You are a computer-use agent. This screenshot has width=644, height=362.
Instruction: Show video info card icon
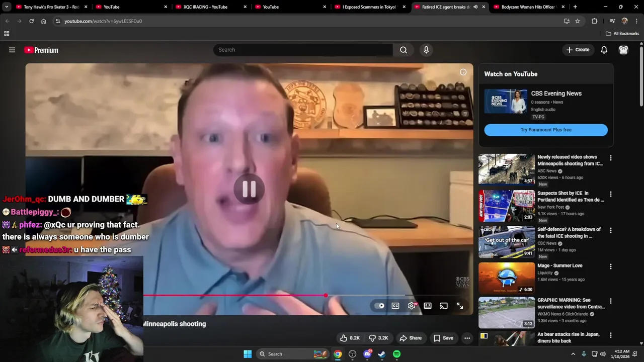tap(463, 72)
